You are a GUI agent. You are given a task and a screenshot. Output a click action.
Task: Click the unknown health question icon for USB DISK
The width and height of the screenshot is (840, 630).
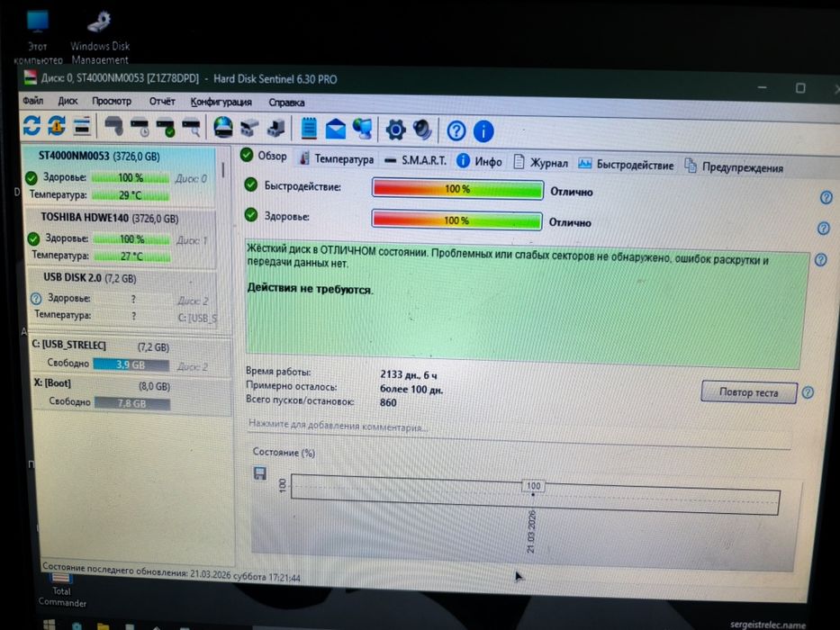[x=36, y=299]
